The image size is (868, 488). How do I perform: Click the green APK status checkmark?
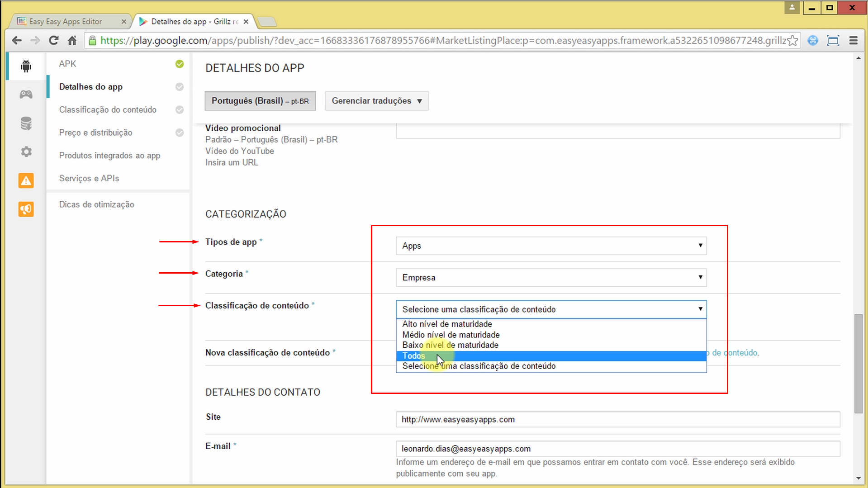pyautogui.click(x=180, y=64)
